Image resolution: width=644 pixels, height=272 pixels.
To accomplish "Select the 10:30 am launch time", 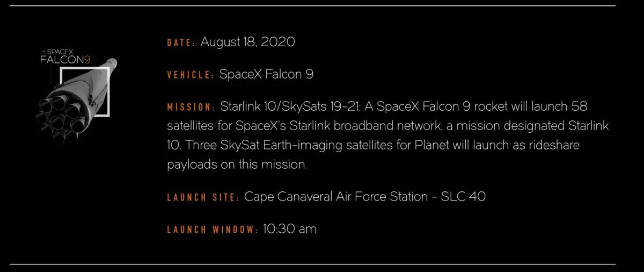I will [x=290, y=229].
